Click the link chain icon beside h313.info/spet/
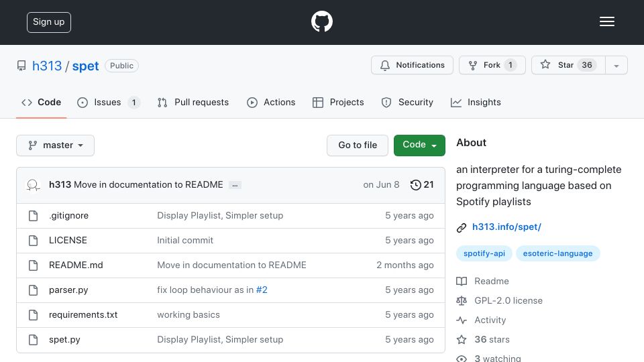This screenshot has width=644, height=362. [x=462, y=228]
